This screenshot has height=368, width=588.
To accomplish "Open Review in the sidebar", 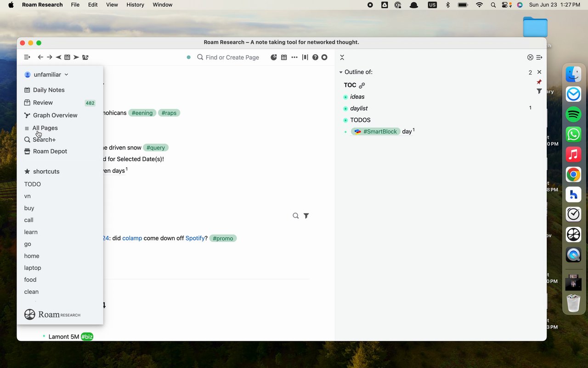I will (x=39, y=103).
